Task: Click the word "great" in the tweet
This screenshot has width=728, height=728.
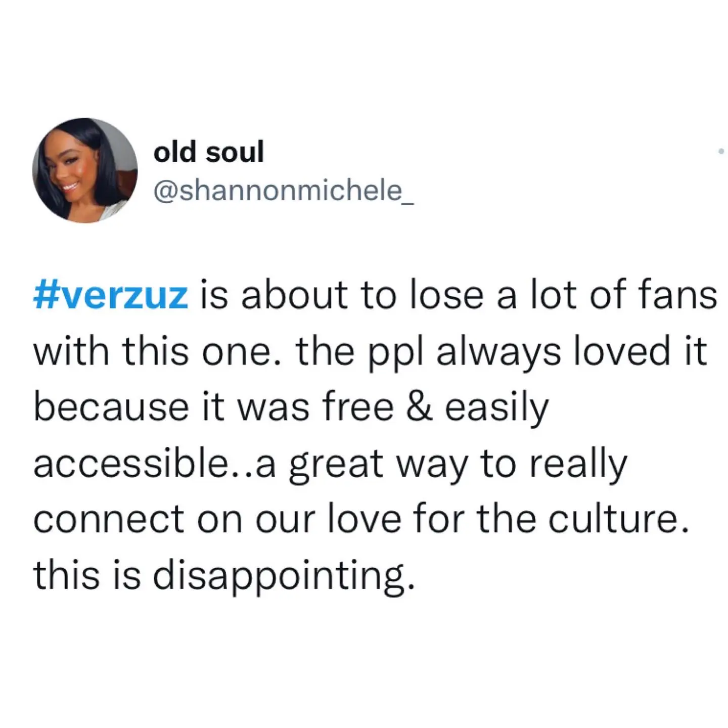Action: pos(336,465)
